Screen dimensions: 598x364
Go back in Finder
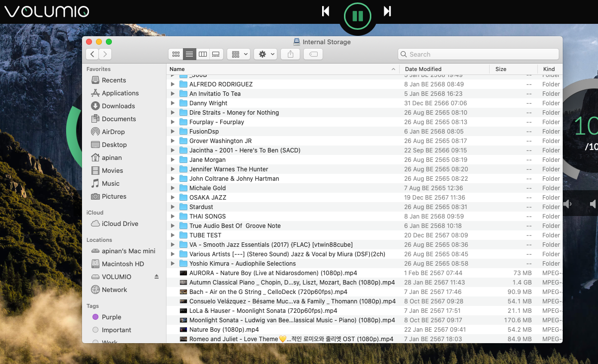pyautogui.click(x=92, y=54)
